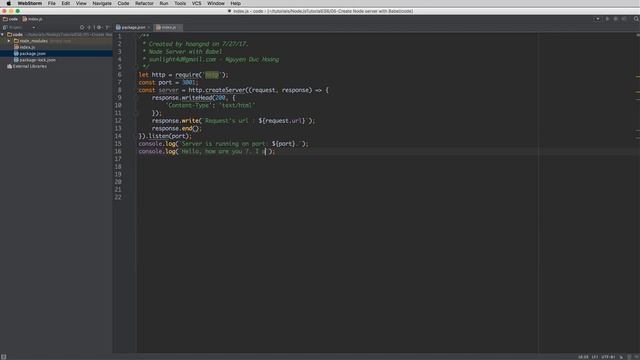Click the 'Created by' comment on line 2
Screen dimensions: 640x360
198,44
